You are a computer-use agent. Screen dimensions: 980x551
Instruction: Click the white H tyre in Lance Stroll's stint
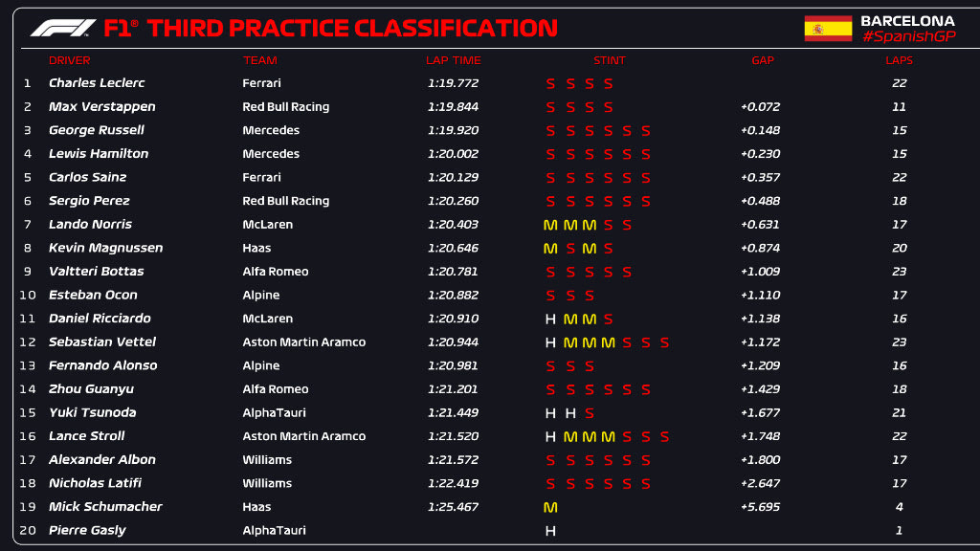coord(550,436)
